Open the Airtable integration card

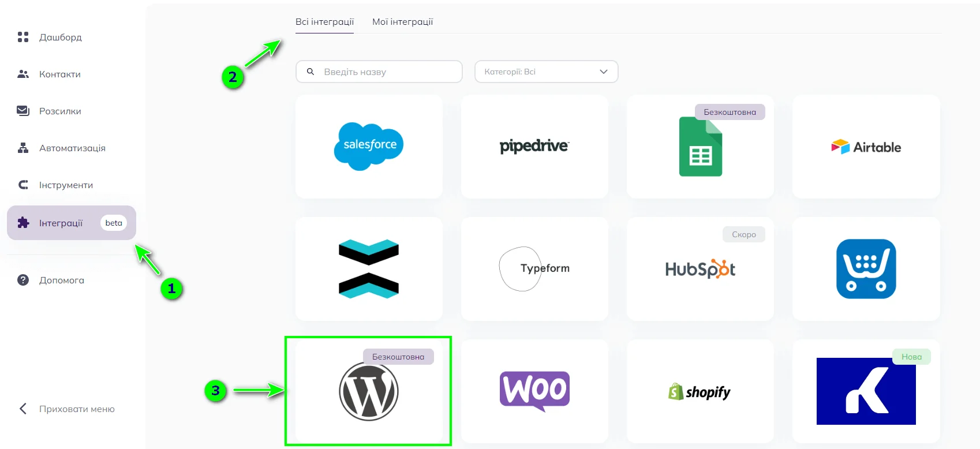(x=866, y=147)
